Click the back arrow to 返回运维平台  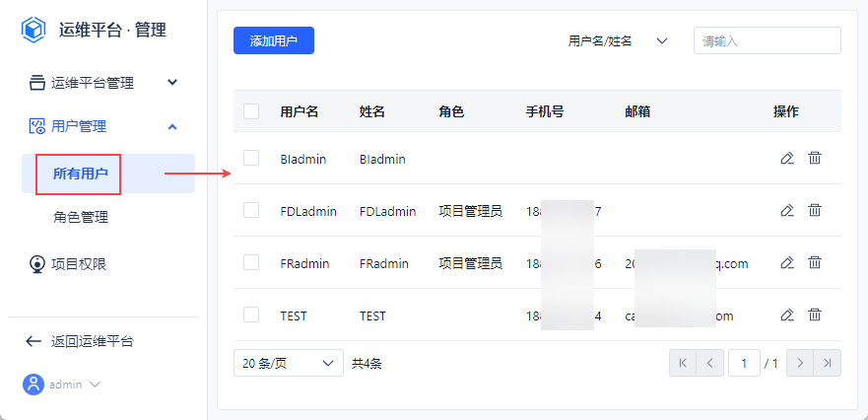(x=33, y=341)
